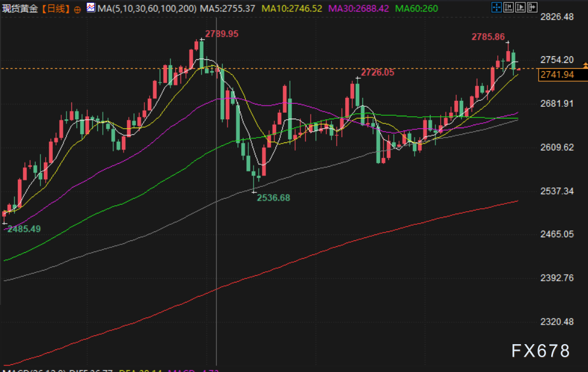Click the 2726.05 high price label
The width and height of the screenshot is (588, 372).
pos(378,72)
